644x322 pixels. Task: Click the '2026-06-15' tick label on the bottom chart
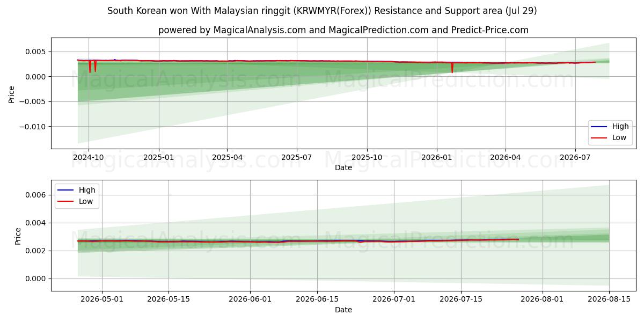(x=317, y=300)
